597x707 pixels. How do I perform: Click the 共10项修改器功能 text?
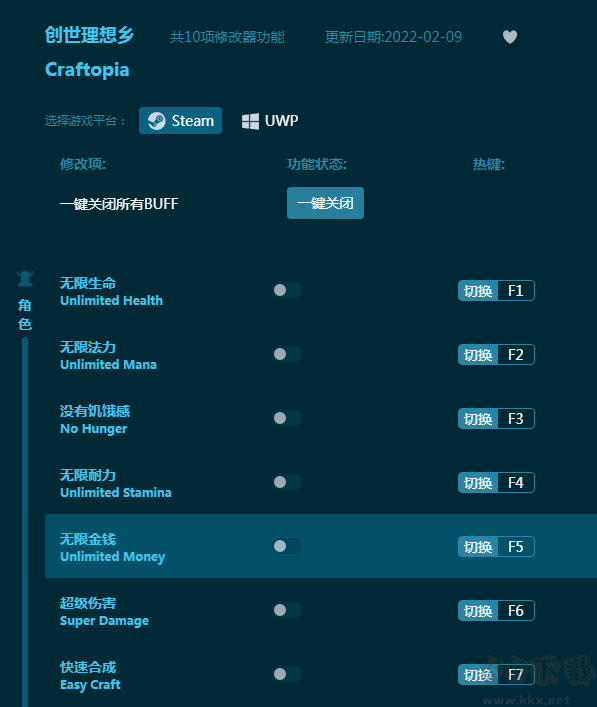[x=227, y=37]
